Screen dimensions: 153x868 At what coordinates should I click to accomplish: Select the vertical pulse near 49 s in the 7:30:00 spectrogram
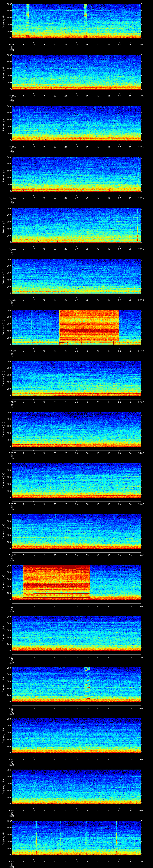click(x=117, y=837)
